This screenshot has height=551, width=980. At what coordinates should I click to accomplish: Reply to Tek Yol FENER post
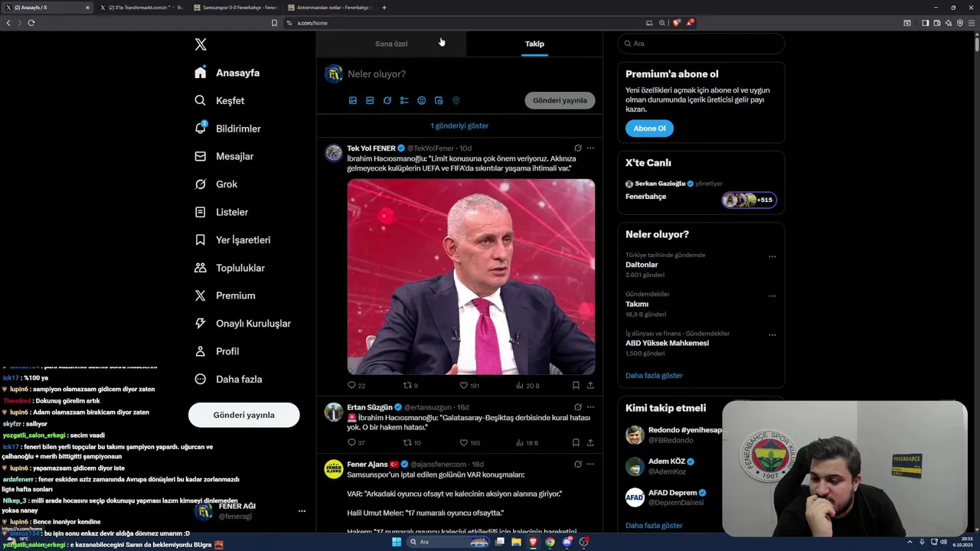click(356, 386)
